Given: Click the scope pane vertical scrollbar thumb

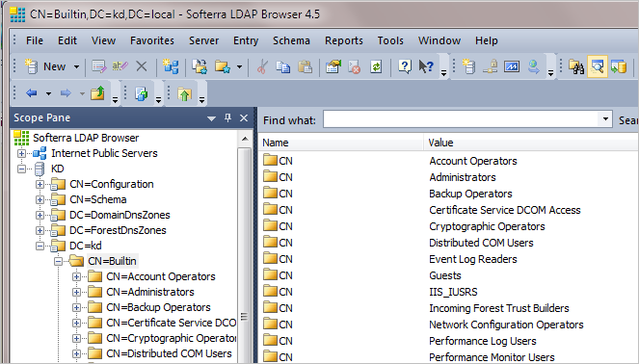Looking at the screenshot, I should (245, 254).
